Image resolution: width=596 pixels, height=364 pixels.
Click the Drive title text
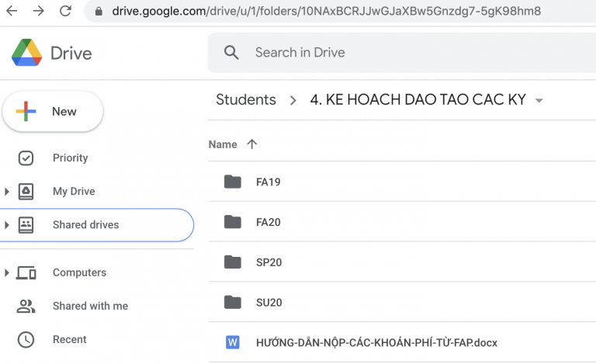[71, 54]
